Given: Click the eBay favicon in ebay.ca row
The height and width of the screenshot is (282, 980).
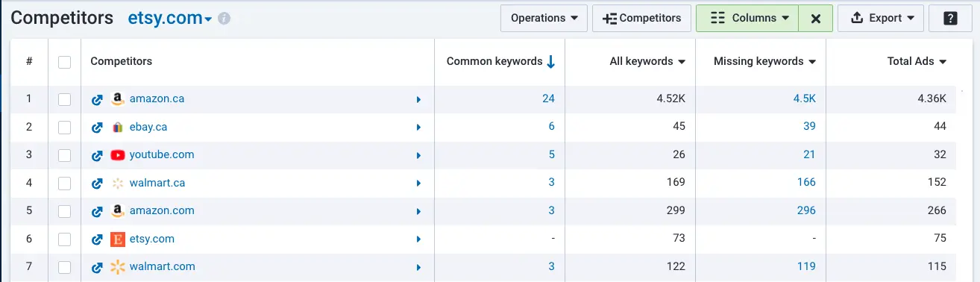Looking at the screenshot, I should tap(117, 128).
